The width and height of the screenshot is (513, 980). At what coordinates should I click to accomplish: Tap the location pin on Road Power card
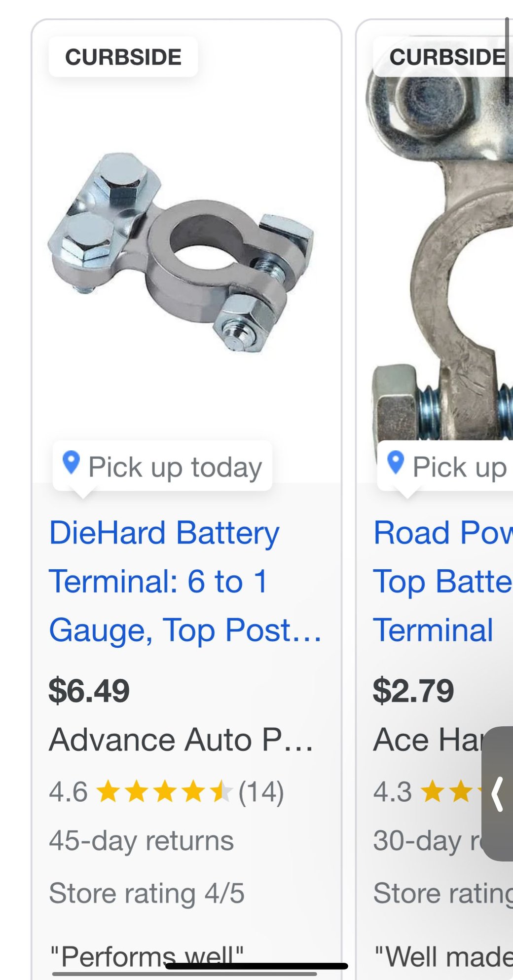[x=396, y=463]
